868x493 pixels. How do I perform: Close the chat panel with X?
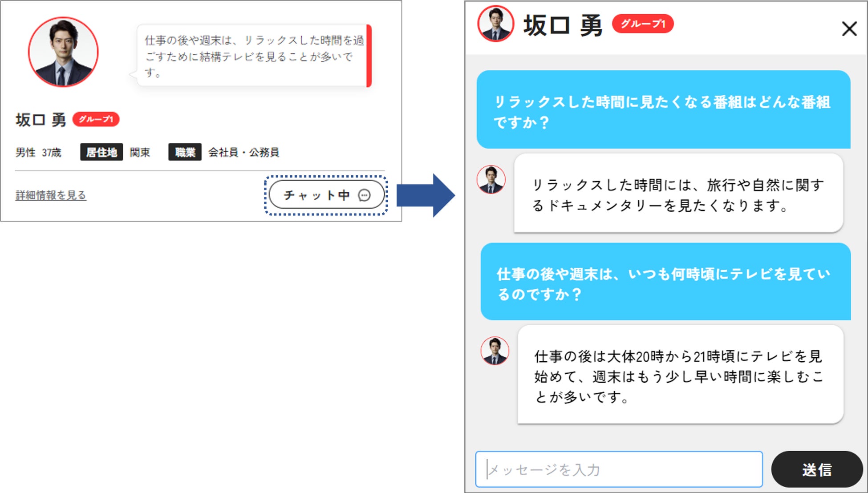(849, 29)
